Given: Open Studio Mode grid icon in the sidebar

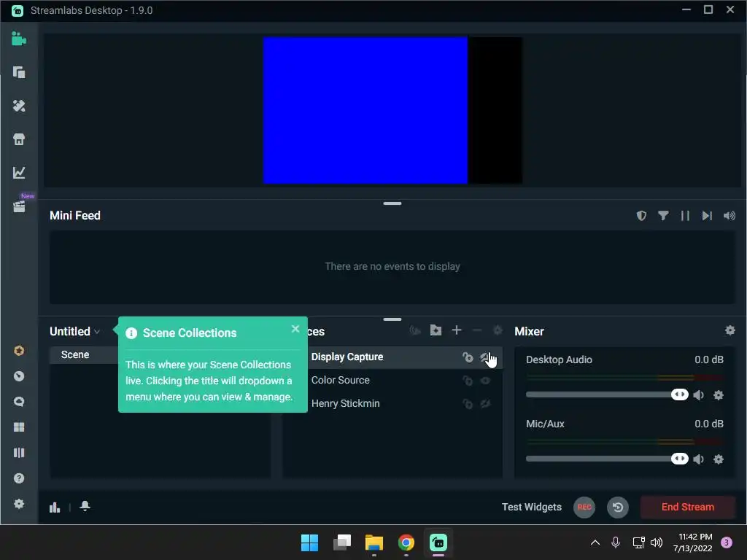Looking at the screenshot, I should pos(19,427).
